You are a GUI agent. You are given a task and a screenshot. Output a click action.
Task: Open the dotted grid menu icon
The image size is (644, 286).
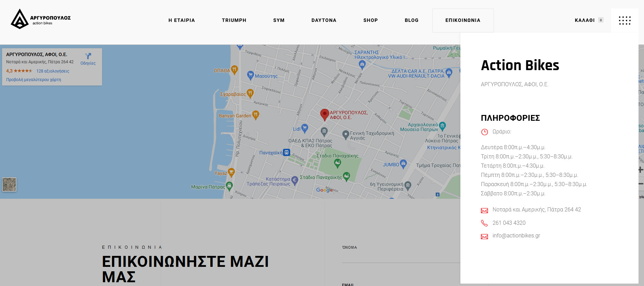tap(625, 21)
